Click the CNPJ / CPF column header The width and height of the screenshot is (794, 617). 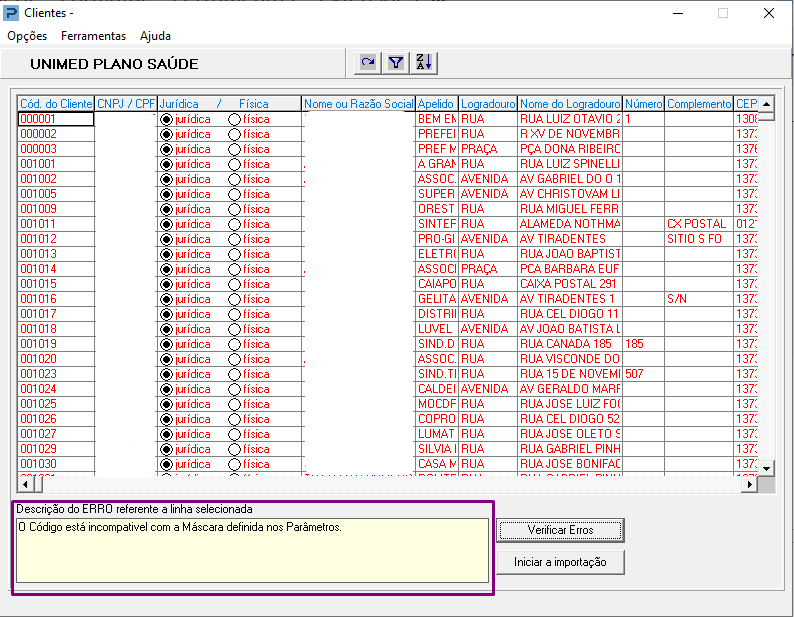[x=126, y=104]
